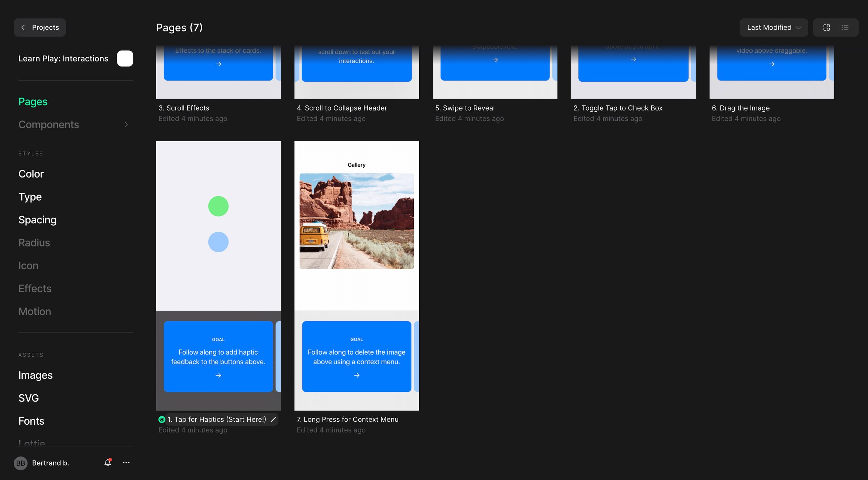The image size is (868, 480).
Task: Switch to list view
Action: coord(845,27)
